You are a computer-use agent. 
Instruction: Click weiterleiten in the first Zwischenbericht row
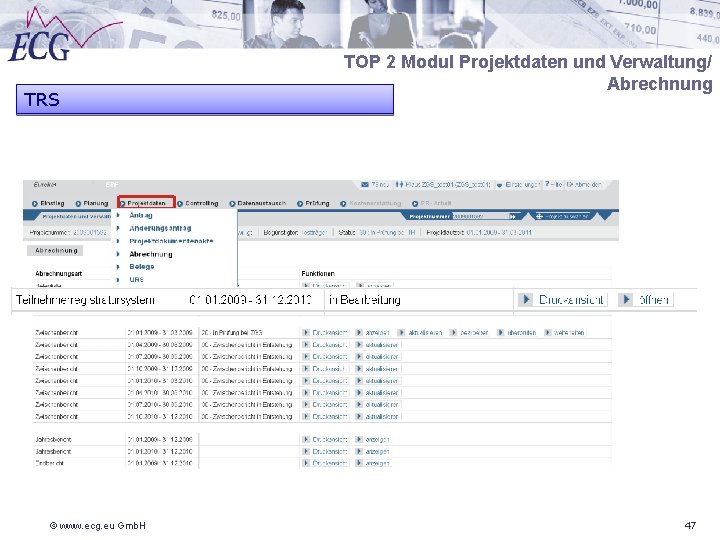(564, 332)
